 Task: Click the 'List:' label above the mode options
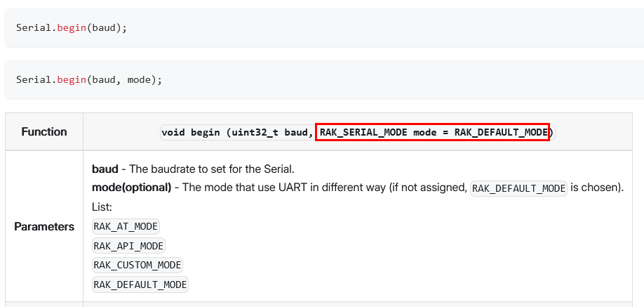click(102, 207)
